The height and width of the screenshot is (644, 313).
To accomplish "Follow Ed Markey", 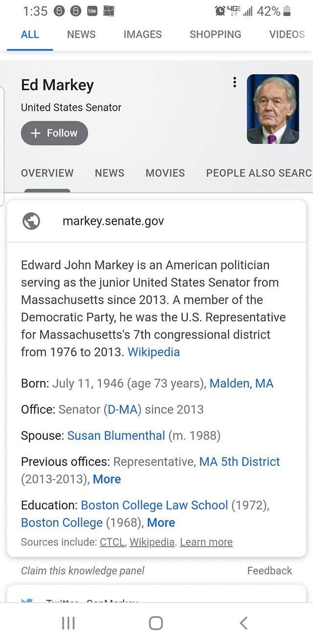I will coord(54,133).
